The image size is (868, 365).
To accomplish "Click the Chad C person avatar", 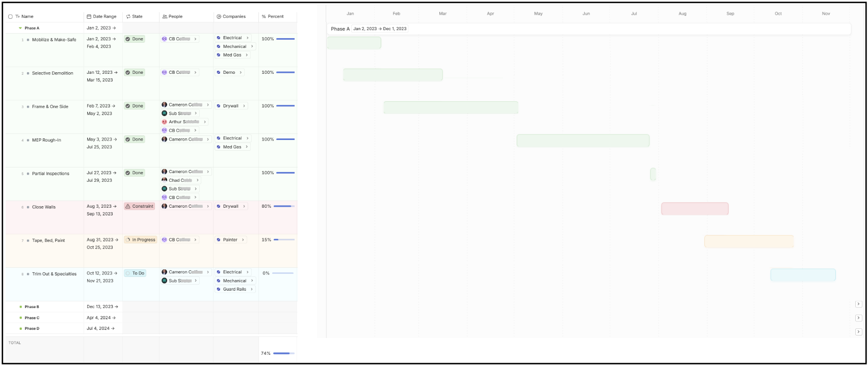I will click(165, 180).
